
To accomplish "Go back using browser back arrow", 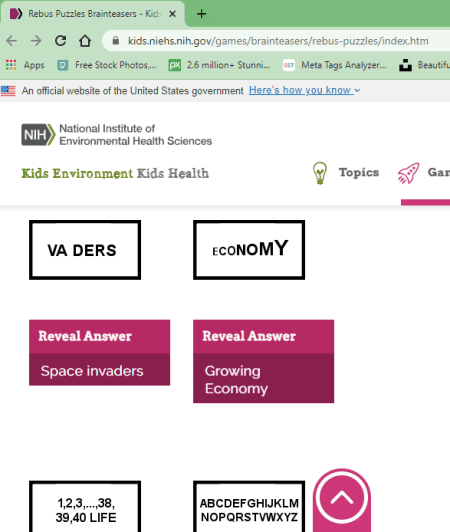I will pyautogui.click(x=12, y=41).
